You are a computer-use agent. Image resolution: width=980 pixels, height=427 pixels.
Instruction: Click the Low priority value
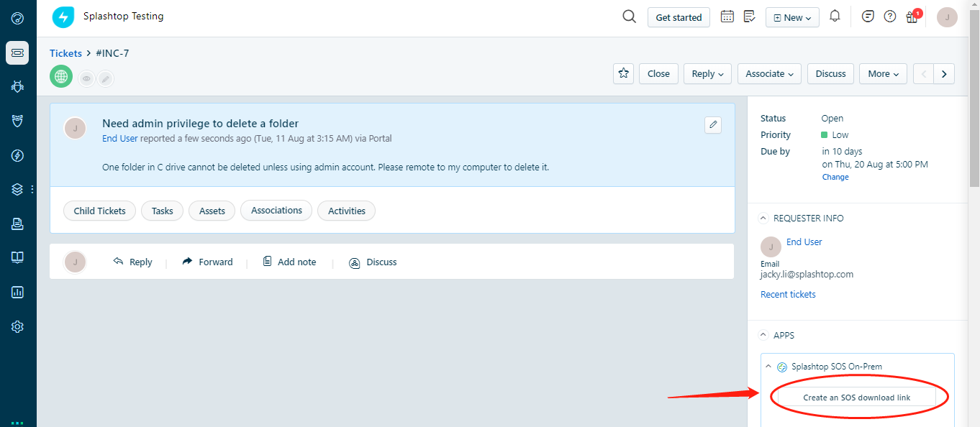[x=835, y=134]
